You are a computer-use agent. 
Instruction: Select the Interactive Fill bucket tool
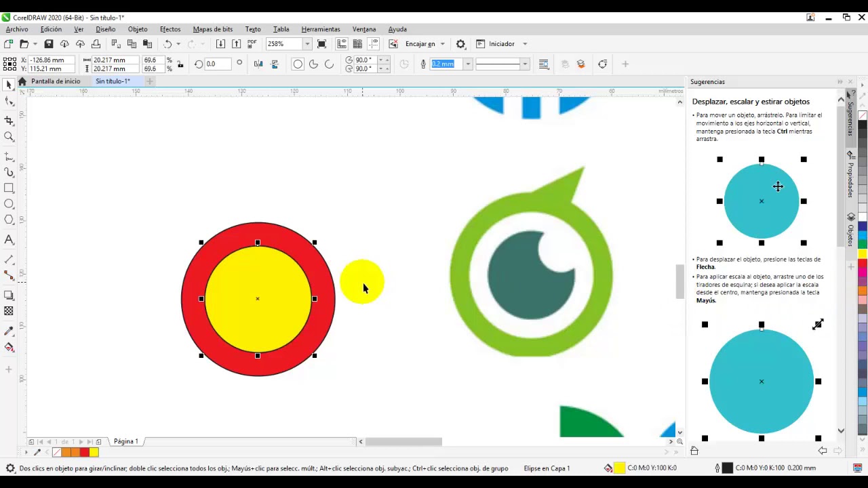9,347
